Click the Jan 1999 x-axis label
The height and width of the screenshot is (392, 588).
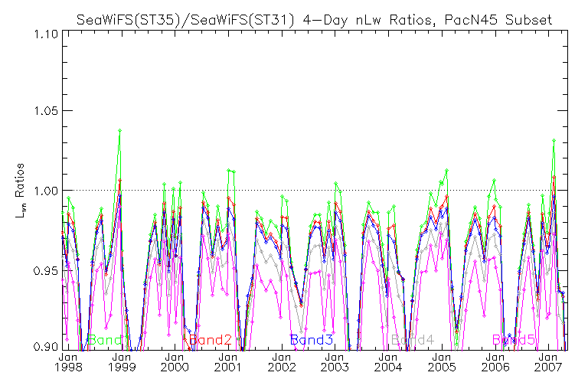[x=122, y=361]
